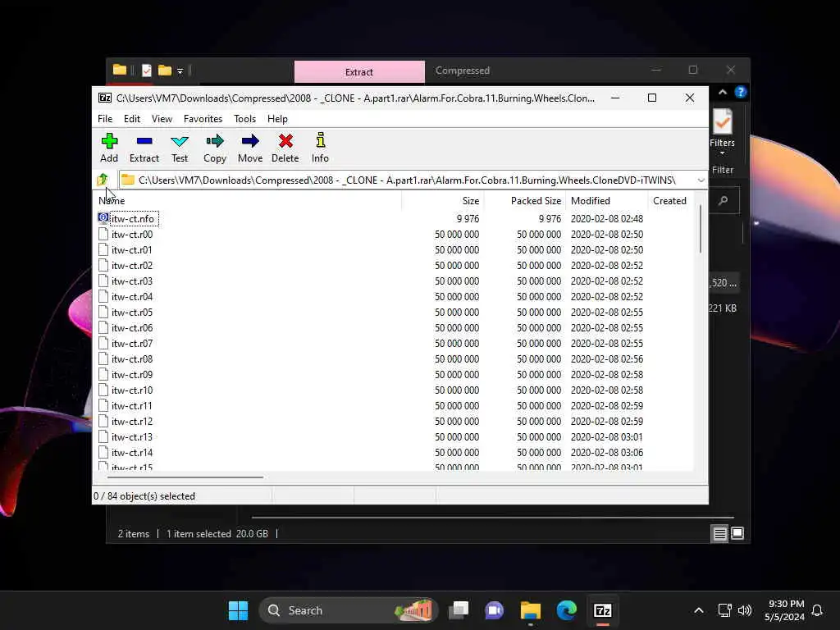Run the Test archive tool
Image resolution: width=840 pixels, height=630 pixels.
[180, 148]
